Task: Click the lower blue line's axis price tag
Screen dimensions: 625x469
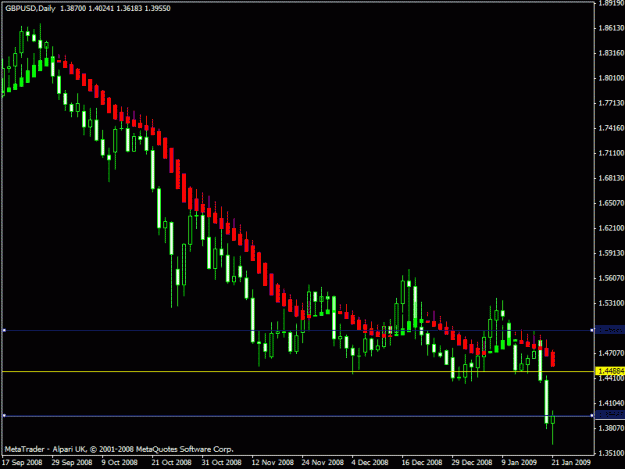Action: point(610,415)
